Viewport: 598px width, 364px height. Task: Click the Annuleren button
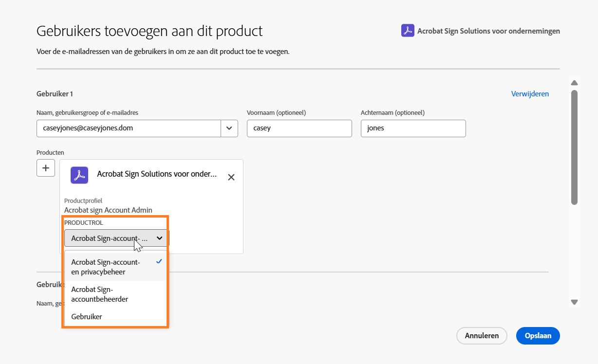coord(481,336)
